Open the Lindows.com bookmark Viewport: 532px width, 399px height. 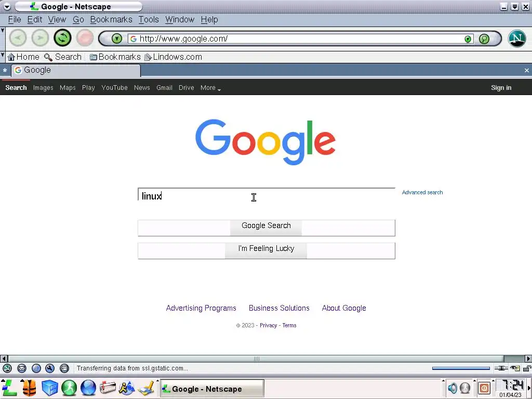[x=174, y=57]
